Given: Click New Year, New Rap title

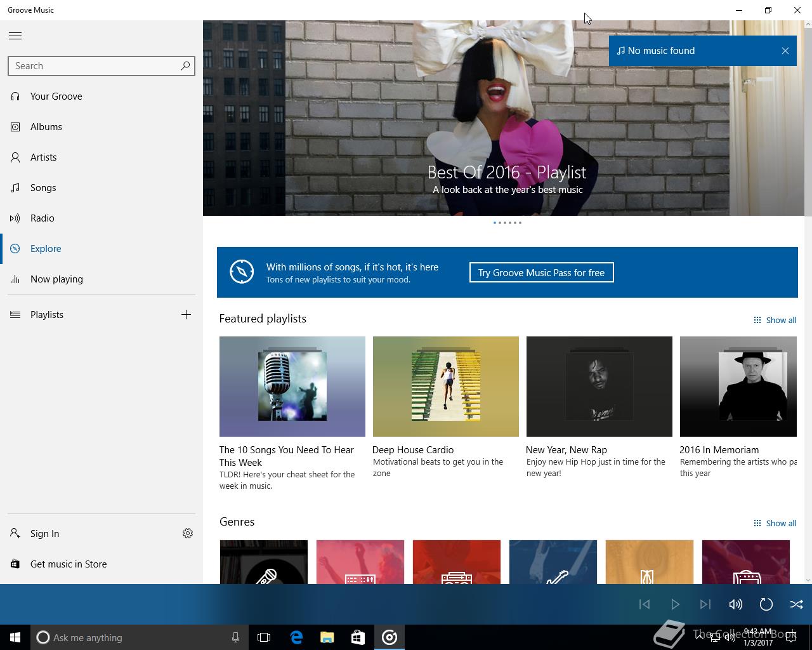Looking at the screenshot, I should click(566, 449).
